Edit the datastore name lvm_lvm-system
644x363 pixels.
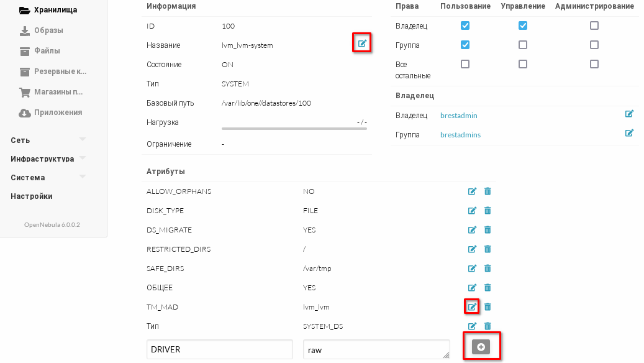pos(362,44)
